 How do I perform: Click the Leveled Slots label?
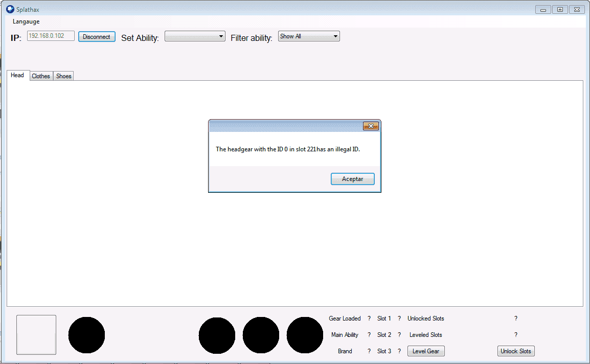[425, 335]
